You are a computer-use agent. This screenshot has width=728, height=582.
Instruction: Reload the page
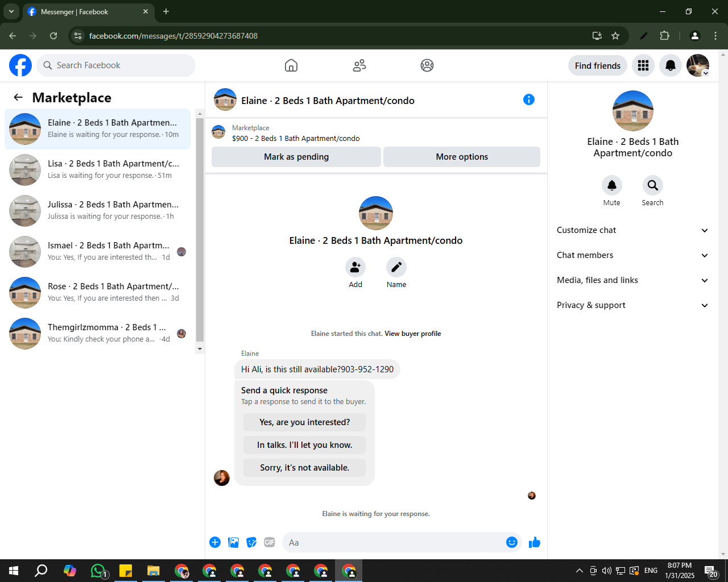click(53, 36)
